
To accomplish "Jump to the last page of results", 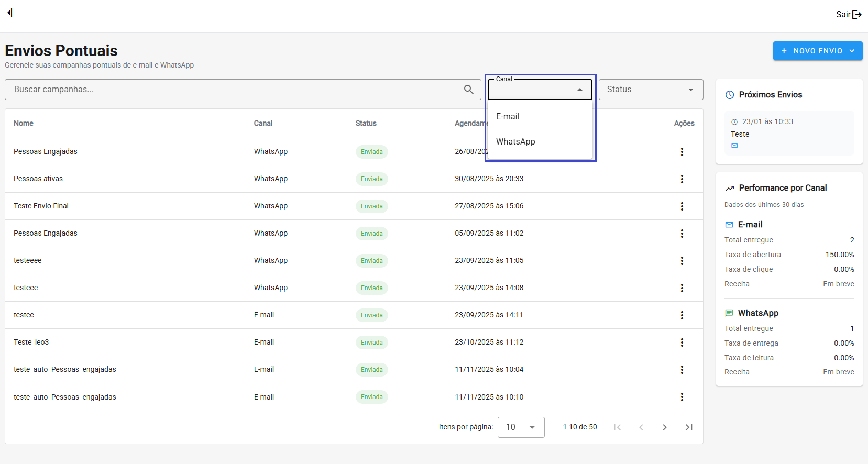I will coord(689,427).
